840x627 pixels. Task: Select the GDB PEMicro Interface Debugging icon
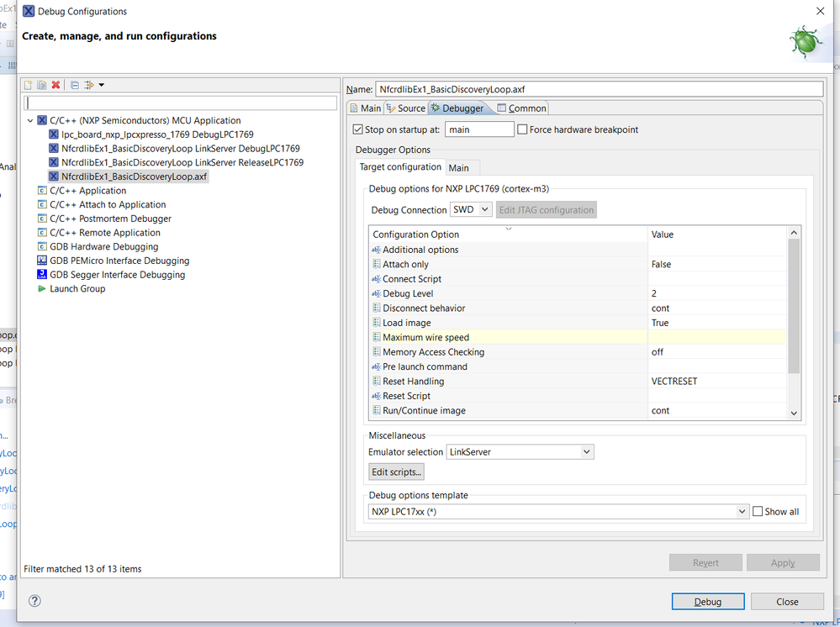point(42,261)
